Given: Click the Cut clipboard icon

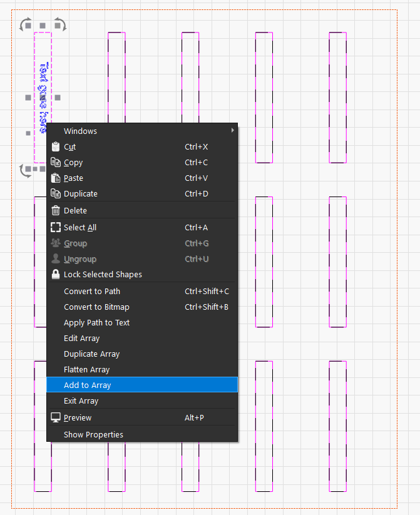Looking at the screenshot, I should point(56,147).
